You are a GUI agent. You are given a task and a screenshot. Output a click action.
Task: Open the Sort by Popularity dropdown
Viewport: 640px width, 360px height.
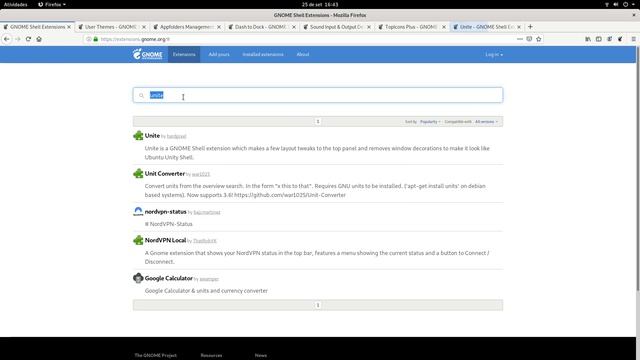tap(430, 122)
